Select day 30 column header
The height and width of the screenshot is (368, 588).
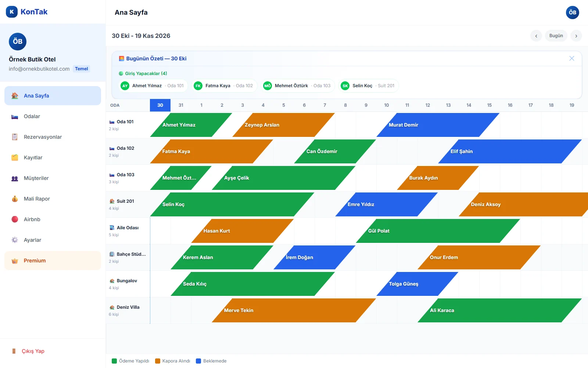[160, 105]
